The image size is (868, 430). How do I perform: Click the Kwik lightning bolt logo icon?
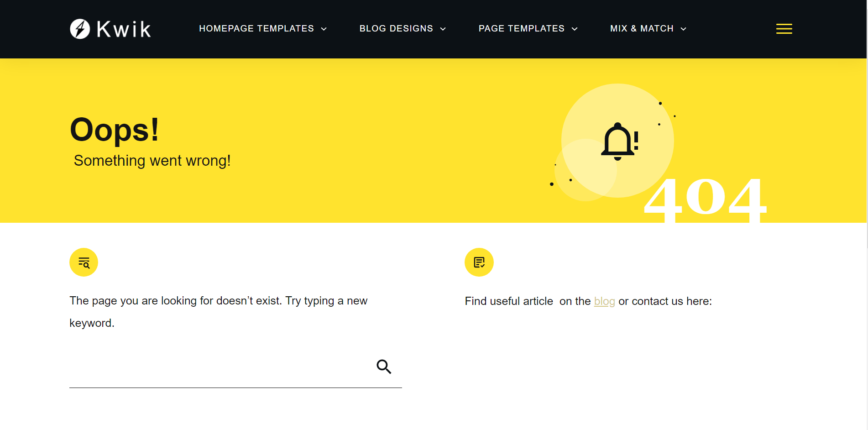click(80, 29)
